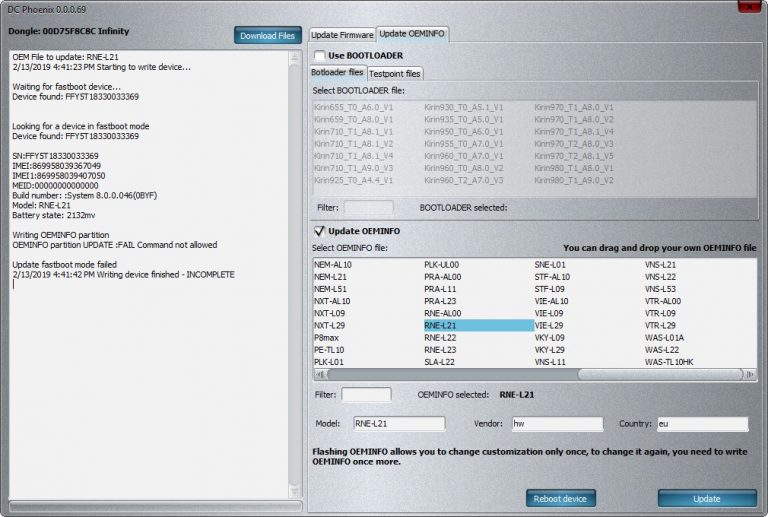Select VTR-L29 in the OEMINFO list
This screenshot has height=517, width=768.
660,326
